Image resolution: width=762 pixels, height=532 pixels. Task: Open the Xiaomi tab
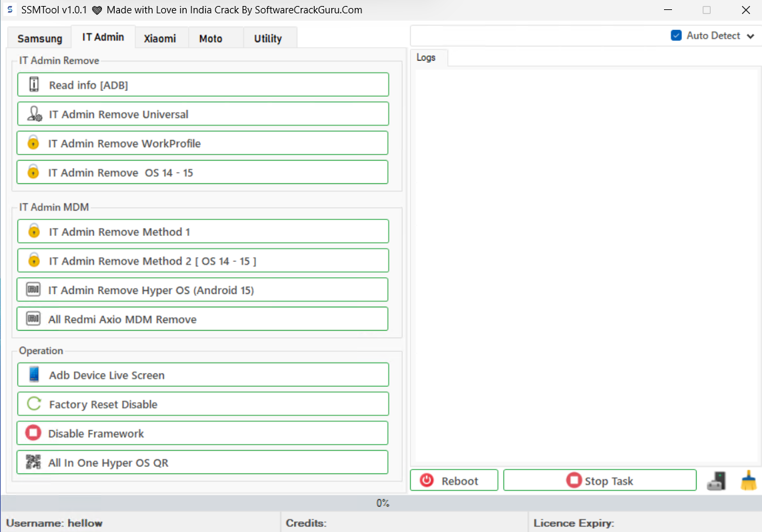point(160,39)
